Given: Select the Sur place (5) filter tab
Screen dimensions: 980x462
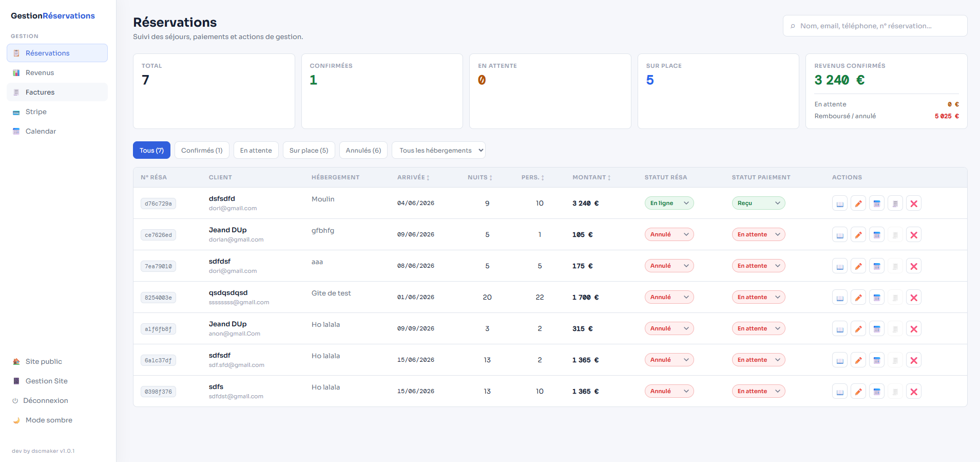Looking at the screenshot, I should (x=309, y=150).
